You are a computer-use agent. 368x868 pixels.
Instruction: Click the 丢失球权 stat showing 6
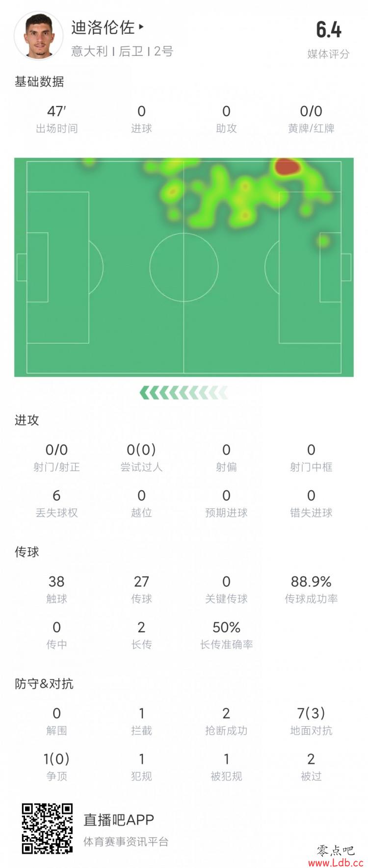[x=56, y=503]
